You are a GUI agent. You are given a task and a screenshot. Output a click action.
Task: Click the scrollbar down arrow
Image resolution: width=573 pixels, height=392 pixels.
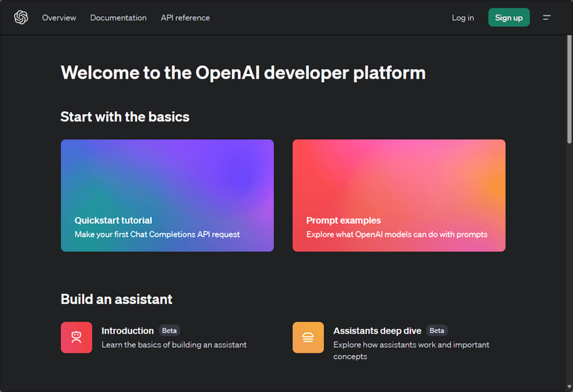569,386
